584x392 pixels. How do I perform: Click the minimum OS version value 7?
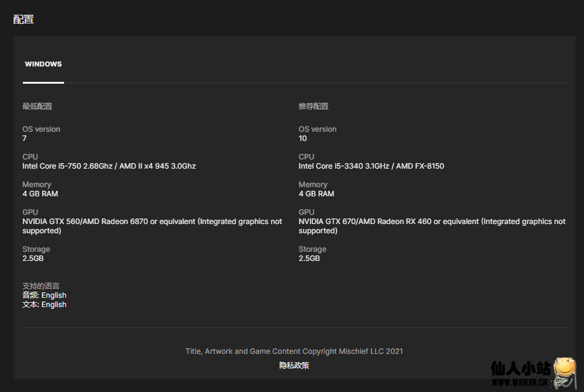coord(25,138)
